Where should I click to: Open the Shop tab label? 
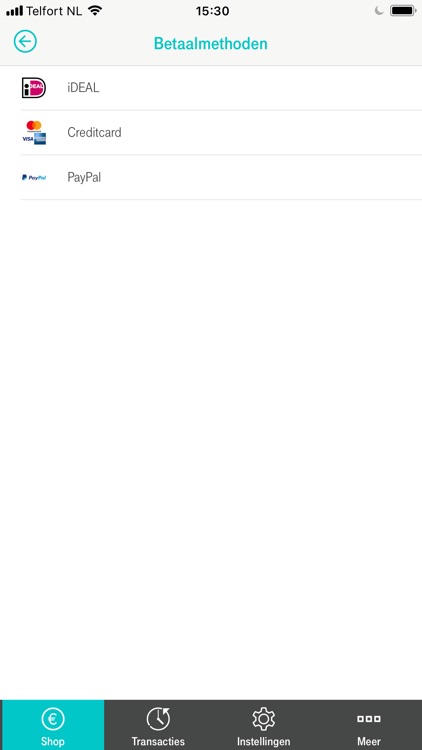pos(53,741)
